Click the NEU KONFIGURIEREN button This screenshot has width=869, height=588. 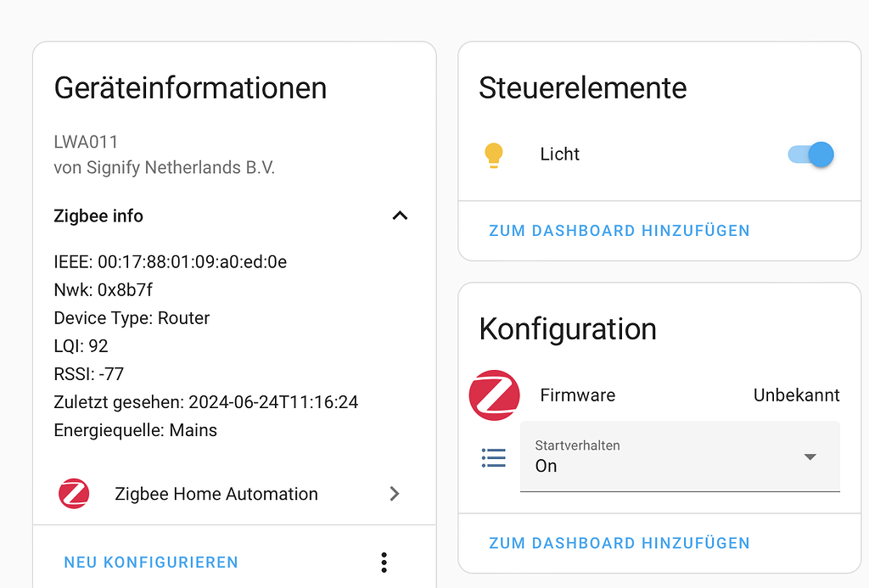point(151,562)
